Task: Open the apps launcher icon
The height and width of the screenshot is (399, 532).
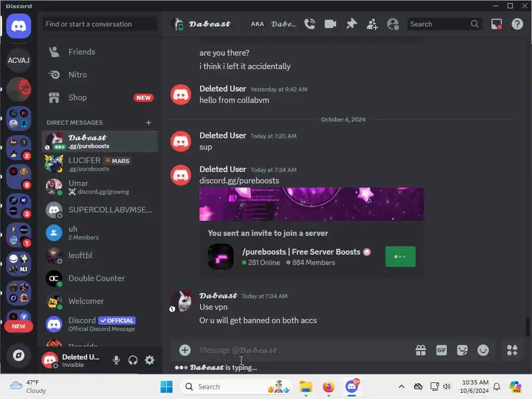Action: coord(512,350)
